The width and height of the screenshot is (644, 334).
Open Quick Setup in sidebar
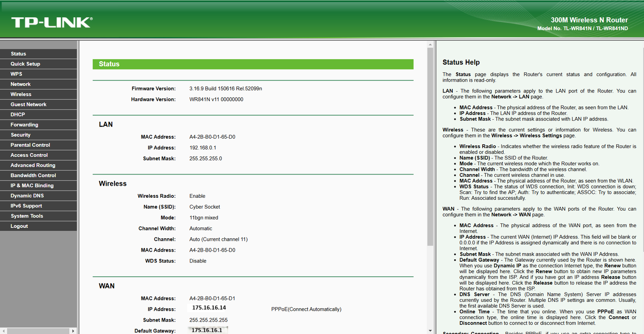(38, 64)
